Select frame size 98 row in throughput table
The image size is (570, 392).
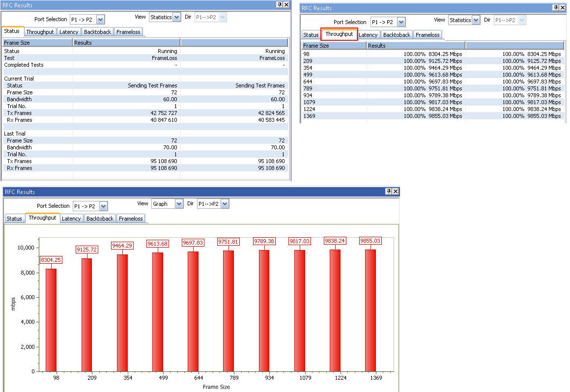click(432, 54)
